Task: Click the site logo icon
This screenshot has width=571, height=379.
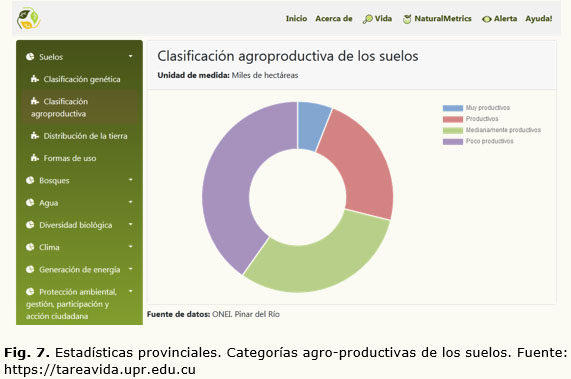Action: (28, 18)
